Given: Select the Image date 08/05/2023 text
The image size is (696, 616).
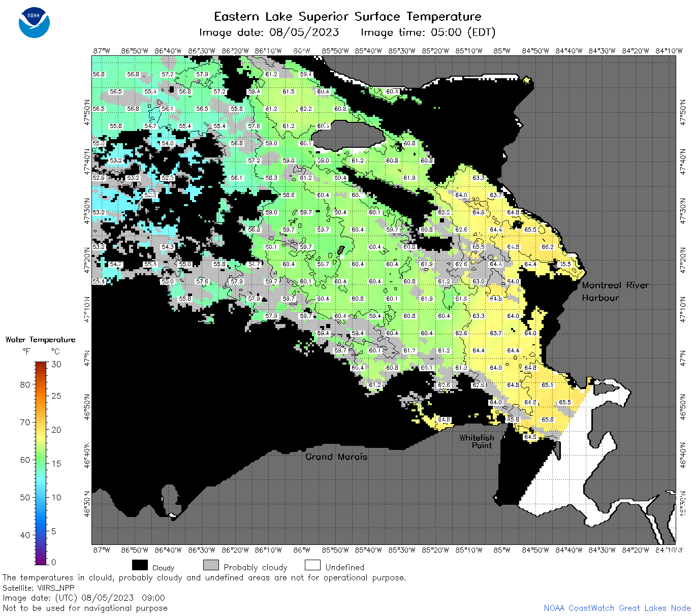Looking at the screenshot, I should (x=269, y=33).
